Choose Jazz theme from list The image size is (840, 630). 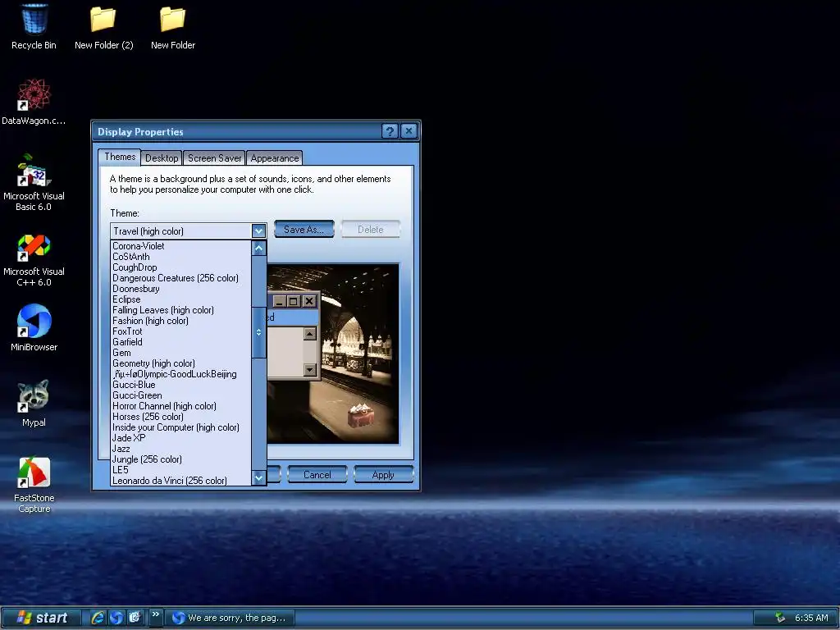tap(180, 449)
